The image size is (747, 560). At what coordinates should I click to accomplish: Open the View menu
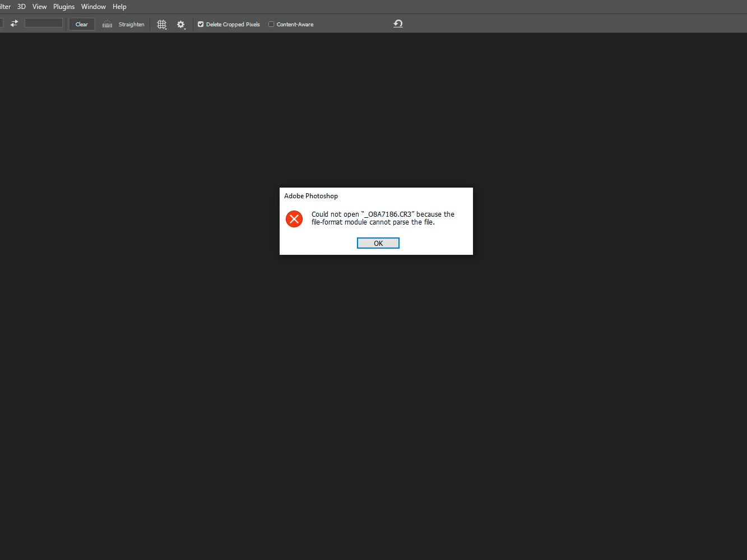(x=39, y=7)
